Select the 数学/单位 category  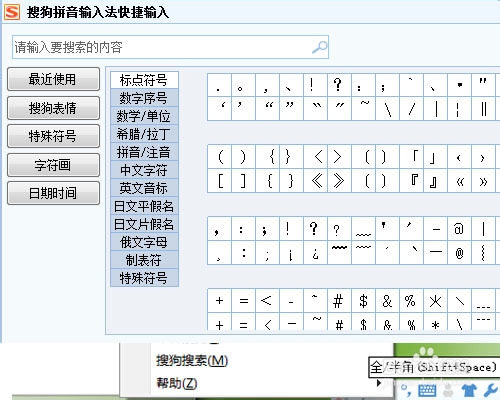click(x=144, y=116)
